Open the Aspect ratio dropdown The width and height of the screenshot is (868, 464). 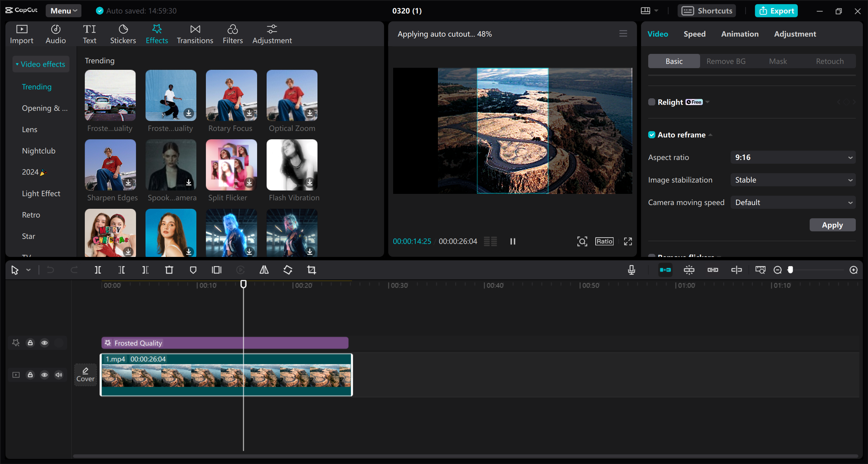792,157
